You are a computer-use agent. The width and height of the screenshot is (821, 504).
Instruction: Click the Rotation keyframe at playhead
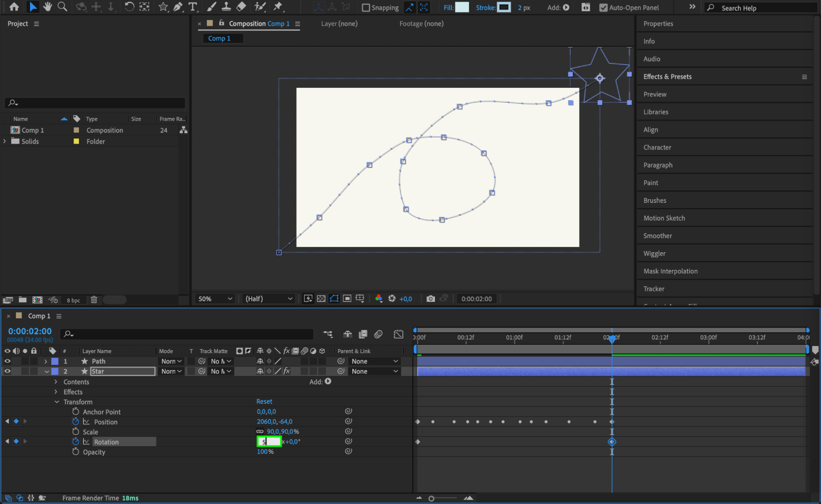click(x=612, y=442)
